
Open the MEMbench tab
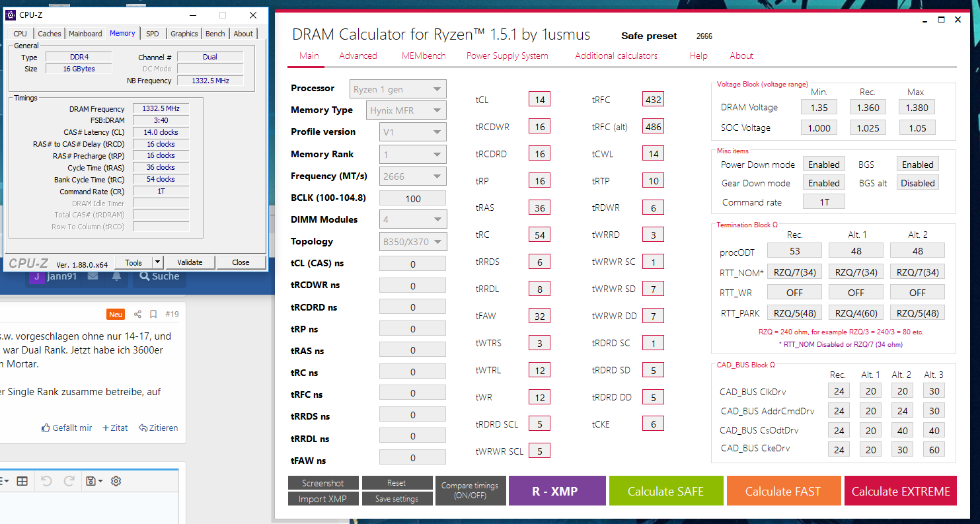tap(424, 56)
